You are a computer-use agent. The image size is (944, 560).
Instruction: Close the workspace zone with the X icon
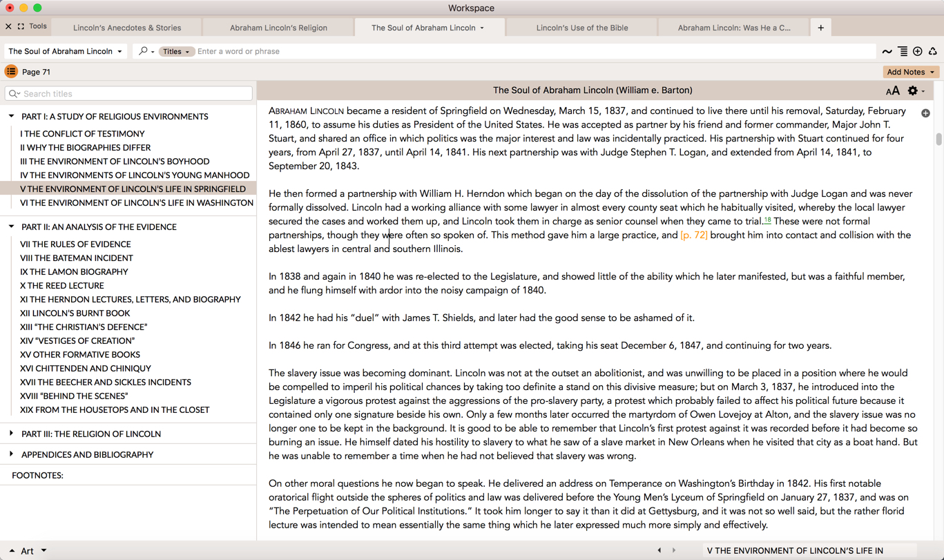click(8, 26)
